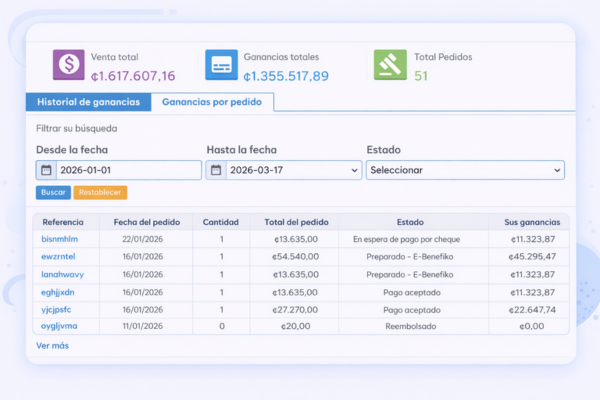Image resolution: width=600 pixels, height=400 pixels.
Task: Click the Sus ganancias column header
Action: point(532,222)
